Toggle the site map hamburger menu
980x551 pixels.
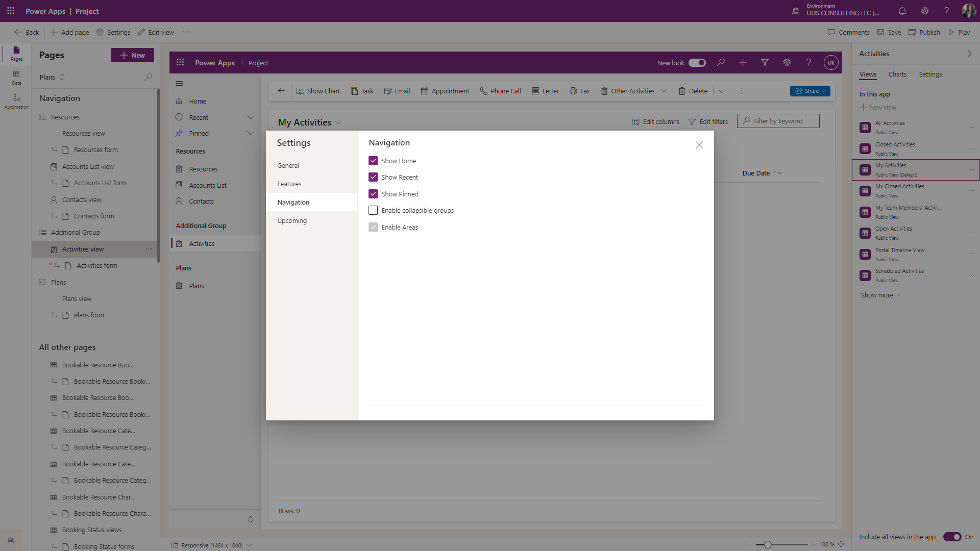[179, 83]
